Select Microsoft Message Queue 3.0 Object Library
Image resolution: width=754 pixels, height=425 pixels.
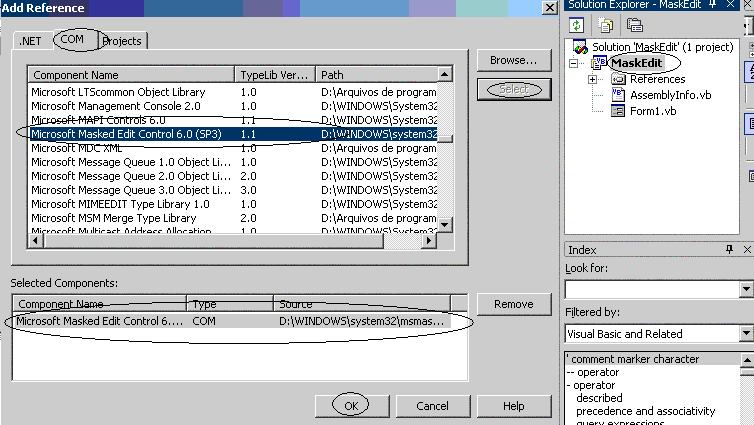coord(233,190)
